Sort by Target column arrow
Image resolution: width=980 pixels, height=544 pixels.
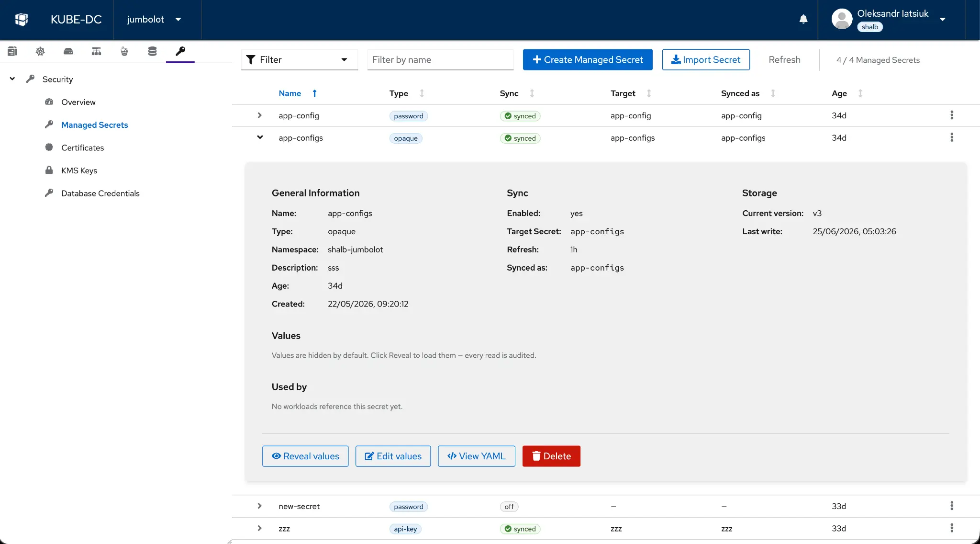pyautogui.click(x=649, y=93)
